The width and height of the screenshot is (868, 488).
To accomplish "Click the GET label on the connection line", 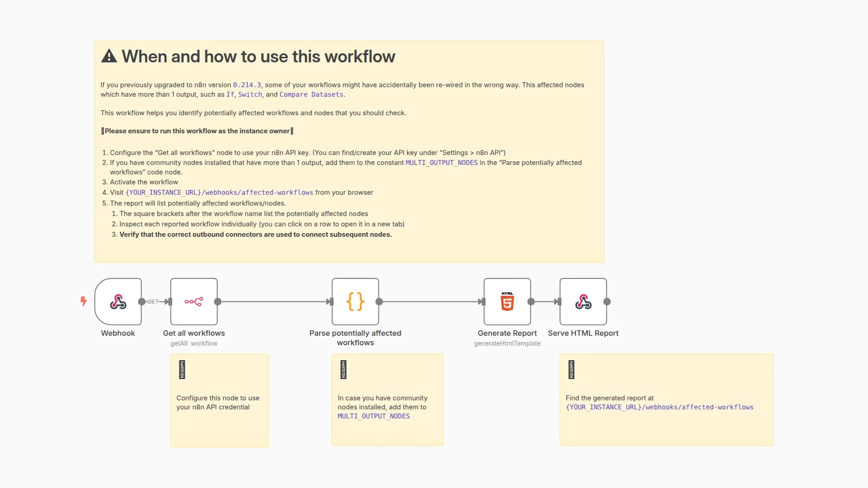I will (153, 302).
